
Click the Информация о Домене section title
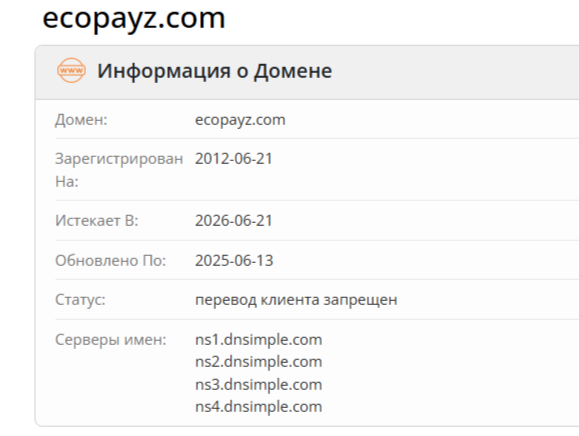tap(215, 71)
